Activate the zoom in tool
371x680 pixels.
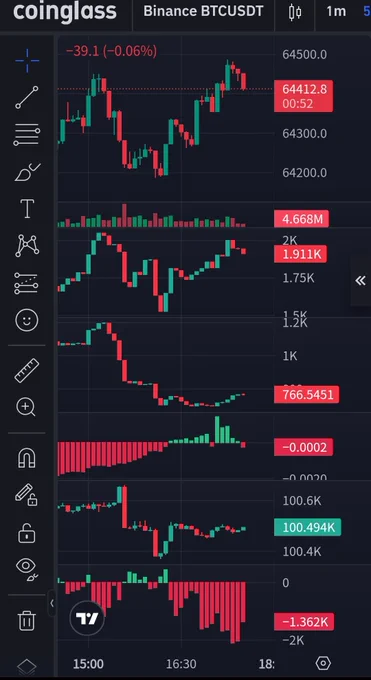coord(26,407)
